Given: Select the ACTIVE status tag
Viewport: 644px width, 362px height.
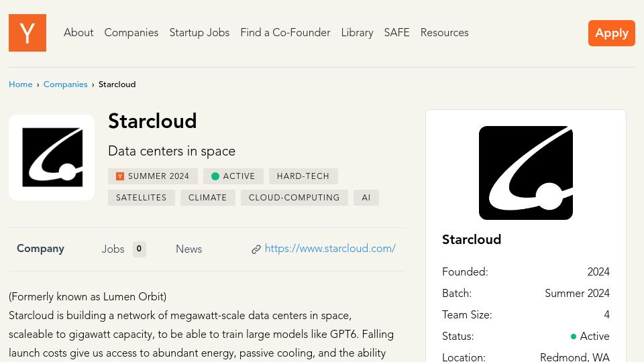Looking at the screenshot, I should 233,176.
